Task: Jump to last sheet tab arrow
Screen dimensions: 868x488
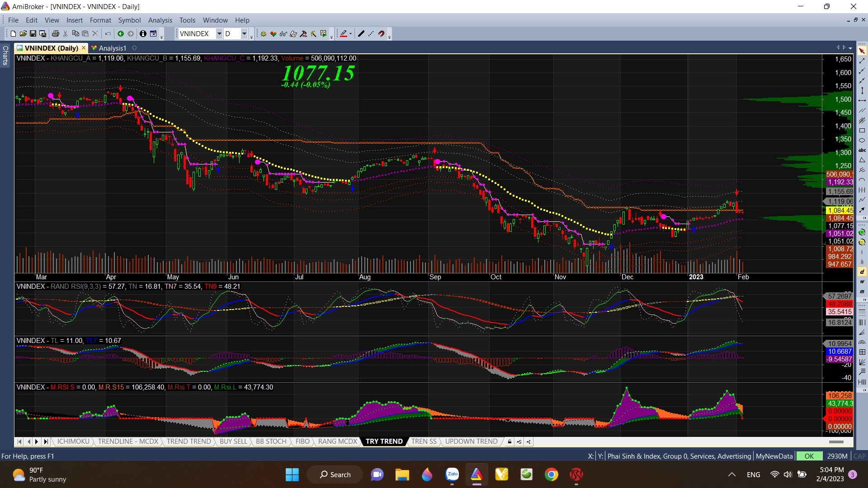Action: tap(46, 441)
